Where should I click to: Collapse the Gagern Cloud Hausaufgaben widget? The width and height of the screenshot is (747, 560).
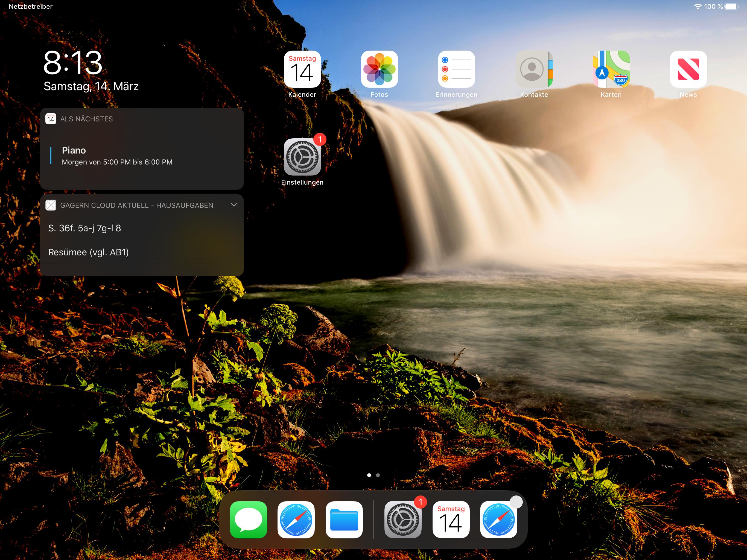click(x=234, y=205)
